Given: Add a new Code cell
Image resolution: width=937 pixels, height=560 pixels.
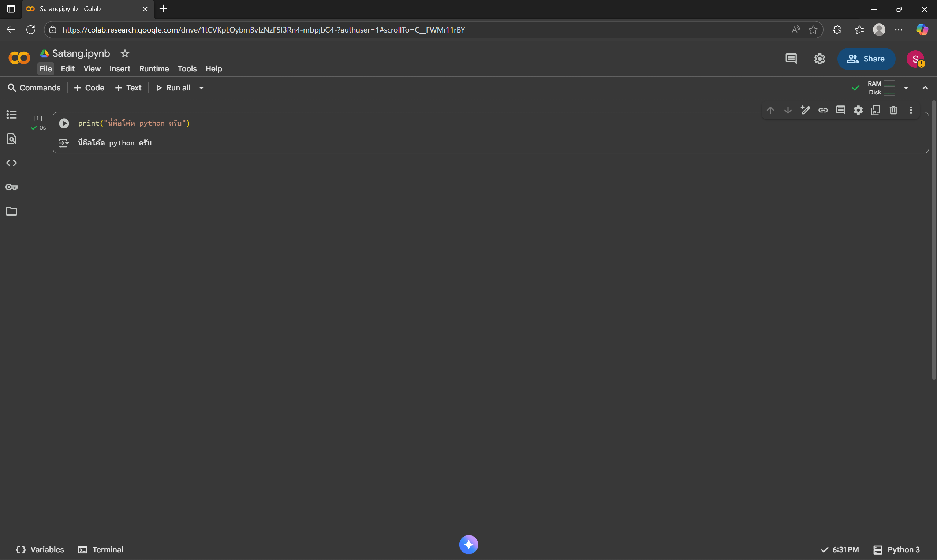Looking at the screenshot, I should point(89,88).
